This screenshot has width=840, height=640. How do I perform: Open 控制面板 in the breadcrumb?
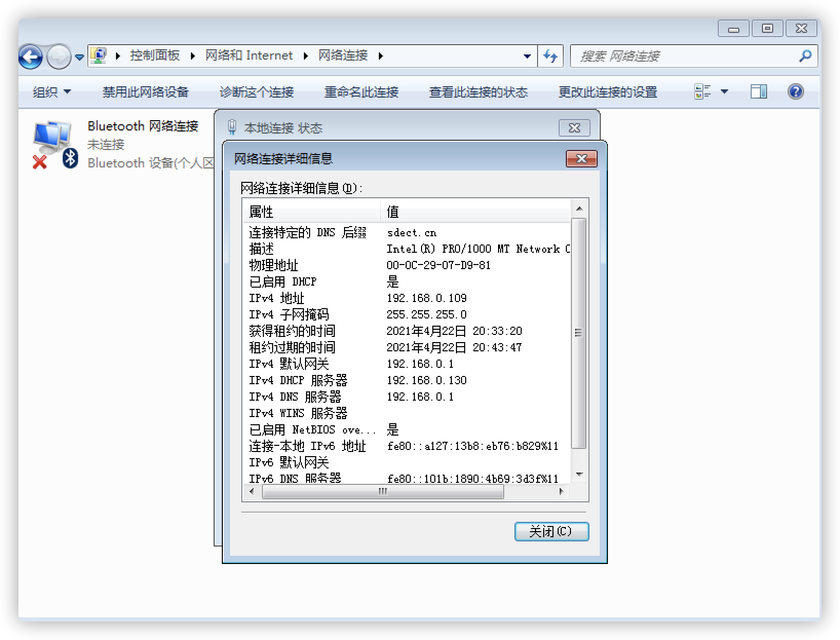click(155, 55)
